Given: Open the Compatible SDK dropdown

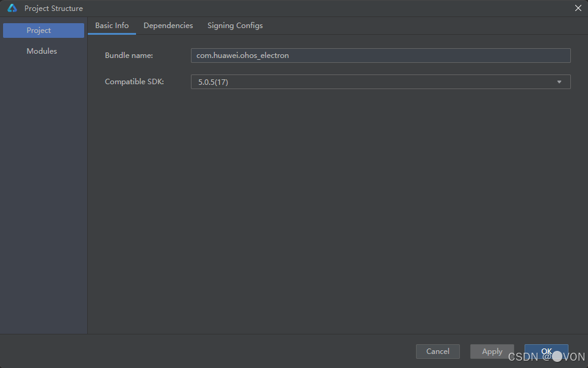Looking at the screenshot, I should tap(381, 82).
